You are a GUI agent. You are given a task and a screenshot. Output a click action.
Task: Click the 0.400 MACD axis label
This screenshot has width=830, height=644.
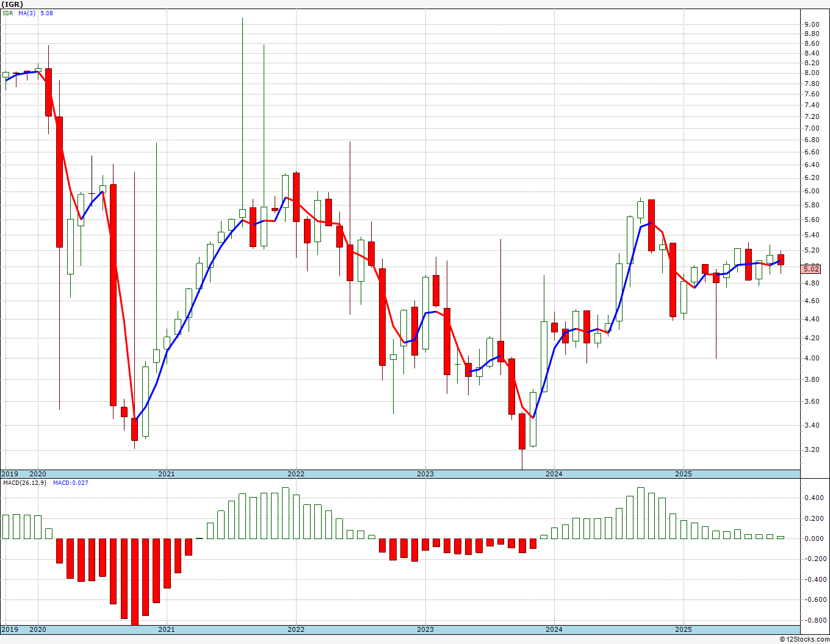814,498
